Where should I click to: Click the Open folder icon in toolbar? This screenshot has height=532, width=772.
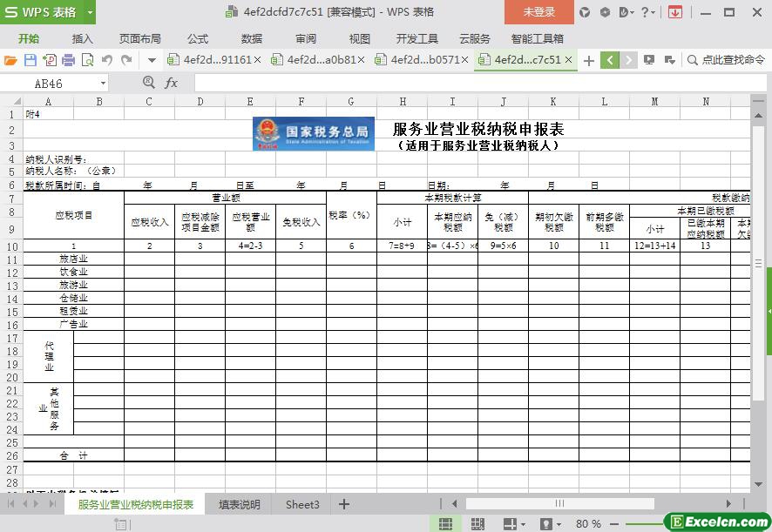(10, 60)
